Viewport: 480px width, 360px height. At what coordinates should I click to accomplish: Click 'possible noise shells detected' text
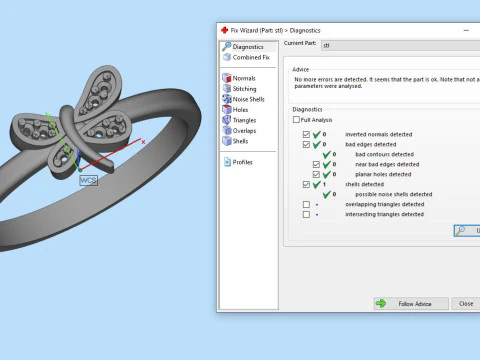[394, 194]
